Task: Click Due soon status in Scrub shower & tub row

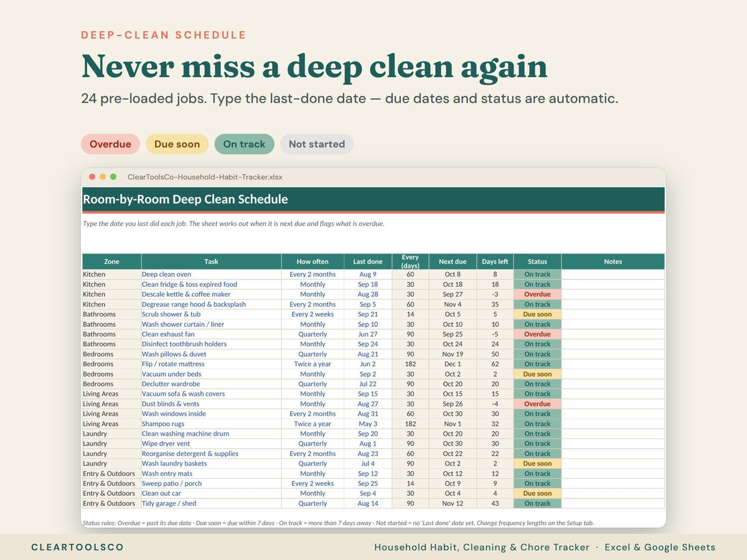Action: [x=537, y=314]
